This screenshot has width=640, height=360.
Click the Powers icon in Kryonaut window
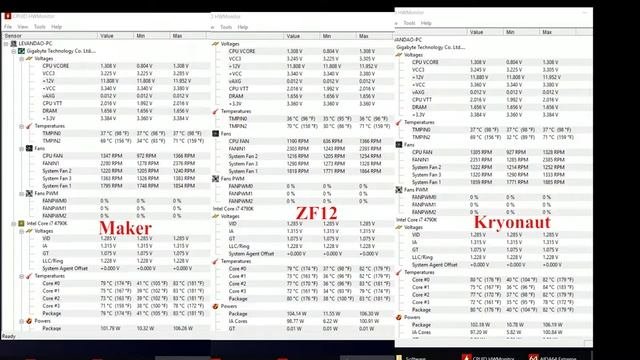coord(399,317)
